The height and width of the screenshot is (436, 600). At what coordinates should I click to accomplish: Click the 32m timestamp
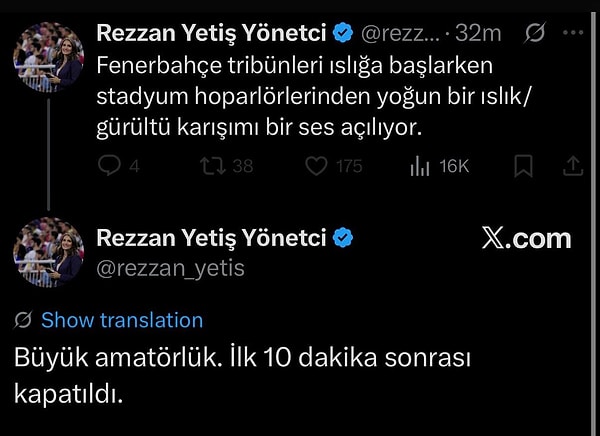[x=478, y=33]
